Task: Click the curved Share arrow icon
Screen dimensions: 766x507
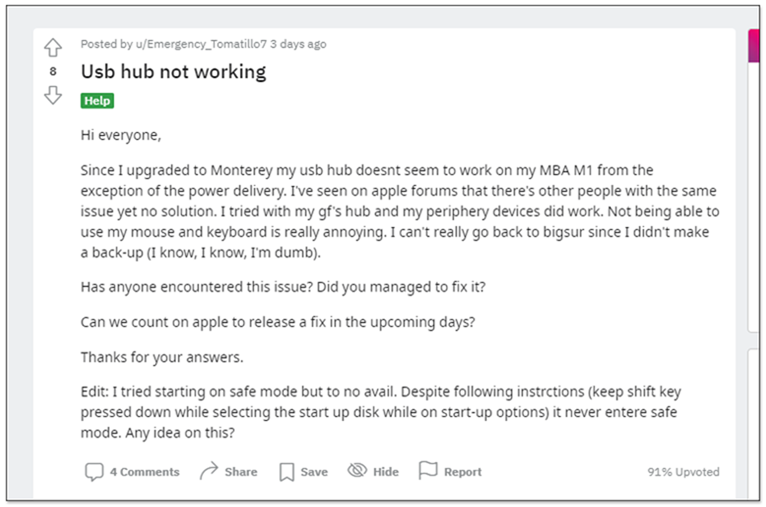Action: (209, 471)
